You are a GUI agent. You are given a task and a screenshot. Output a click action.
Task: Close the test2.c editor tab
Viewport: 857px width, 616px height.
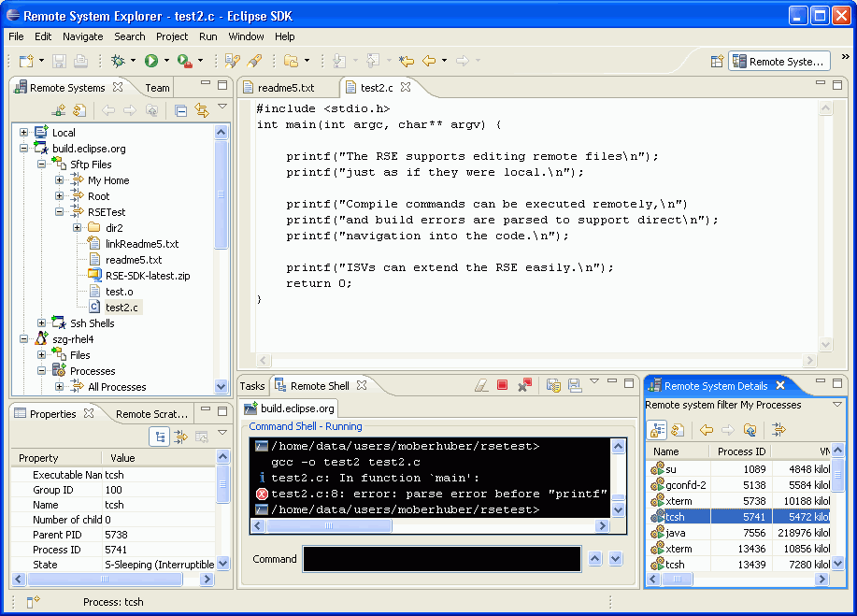[406, 87]
